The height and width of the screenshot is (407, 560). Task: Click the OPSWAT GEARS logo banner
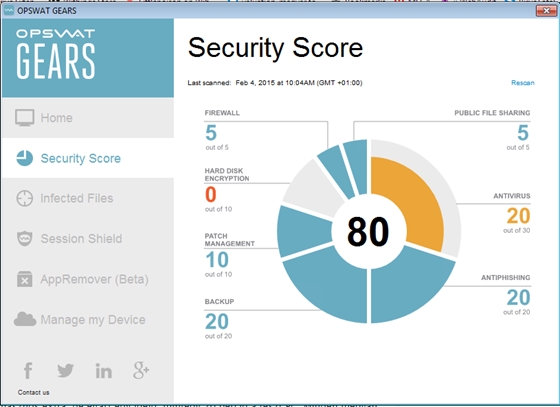pos(88,58)
